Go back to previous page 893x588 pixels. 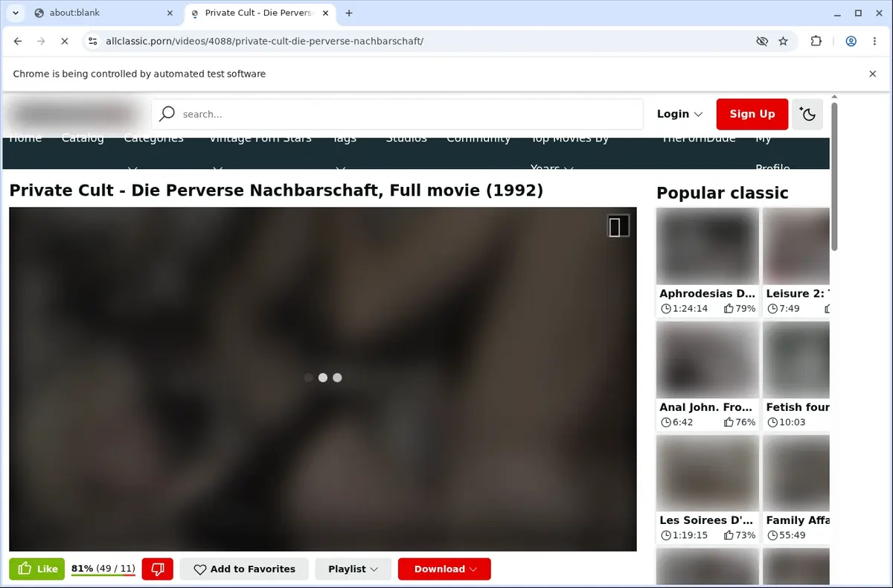[18, 41]
